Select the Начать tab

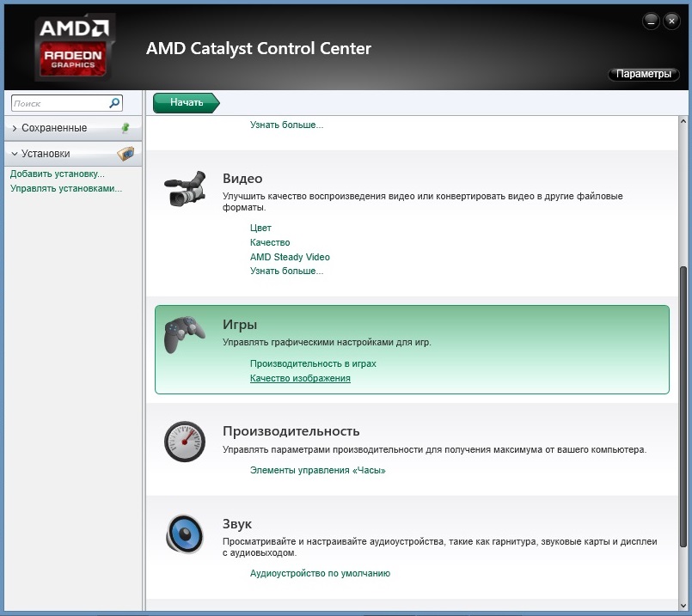pos(186,103)
